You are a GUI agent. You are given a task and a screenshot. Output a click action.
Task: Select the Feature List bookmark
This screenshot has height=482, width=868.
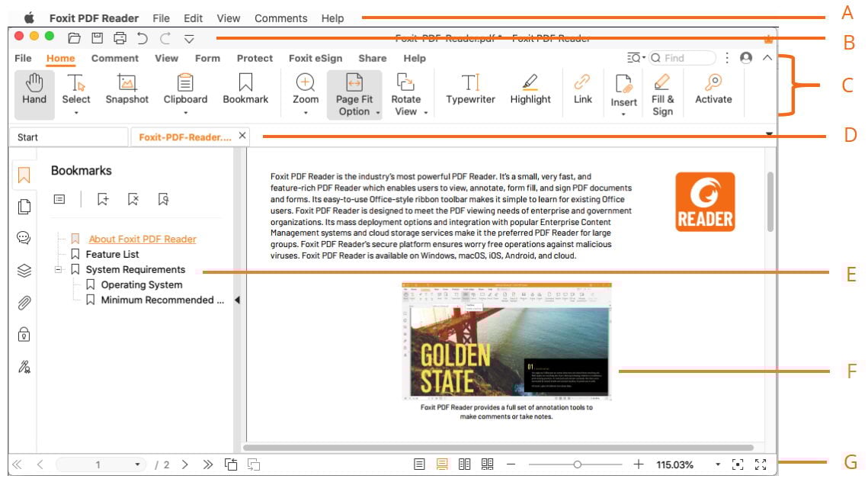[114, 253]
